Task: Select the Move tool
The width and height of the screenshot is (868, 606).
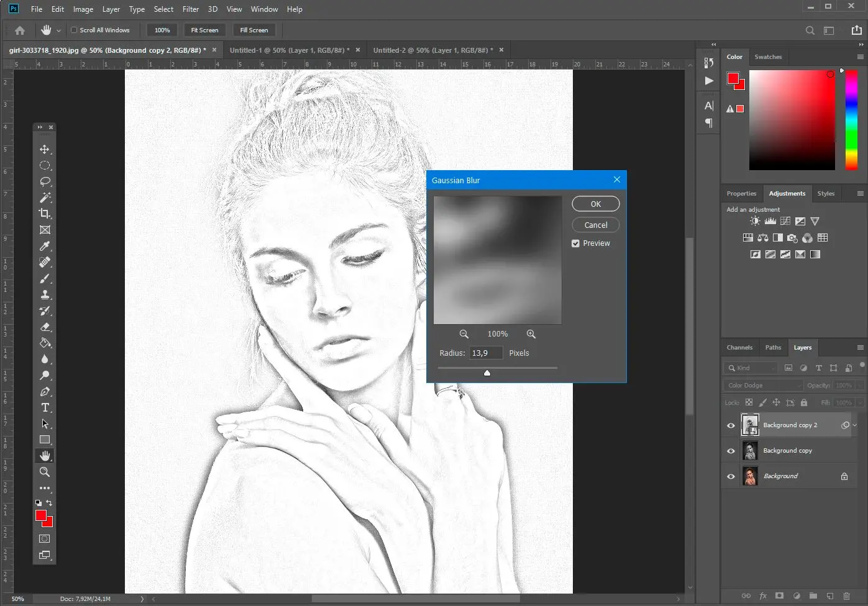Action: (x=44, y=149)
